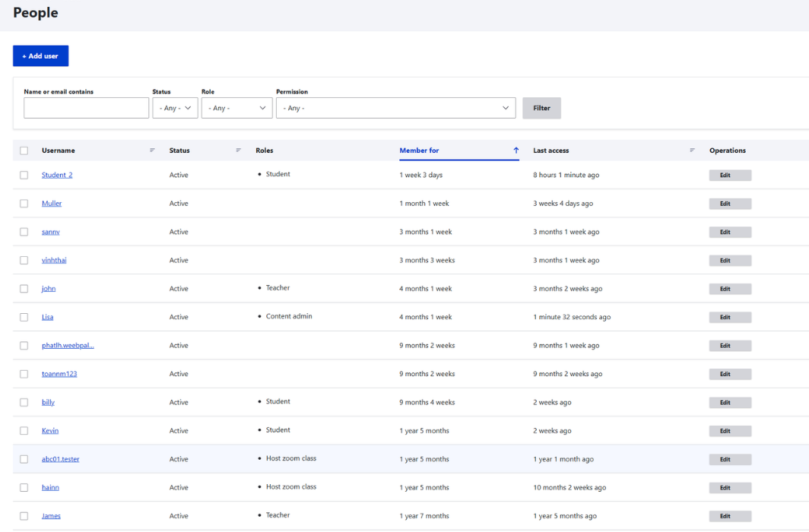Click the Last access sort icon
The width and height of the screenshot is (809, 532).
[x=692, y=150]
